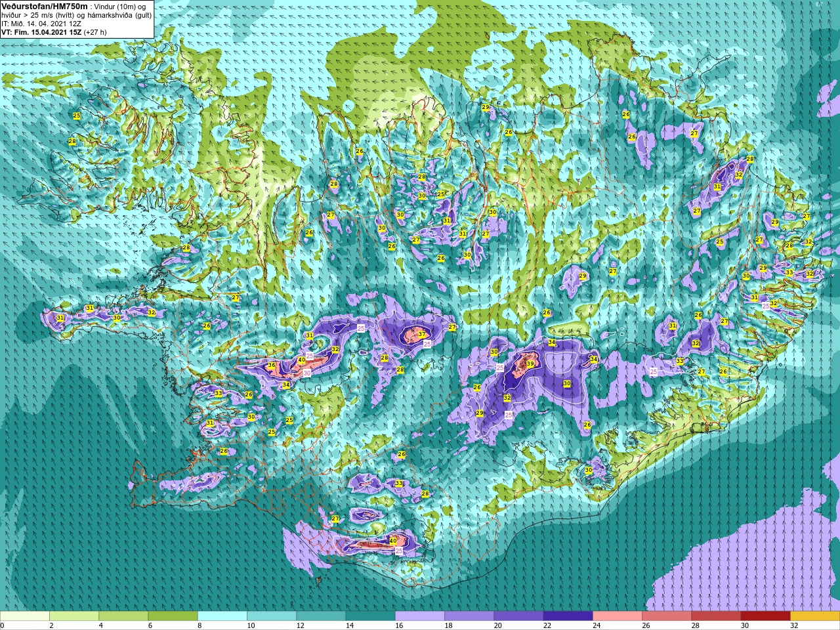The height and width of the screenshot is (630, 840).
Task: Click the yellow '37' peak gust label
Action: point(422,334)
